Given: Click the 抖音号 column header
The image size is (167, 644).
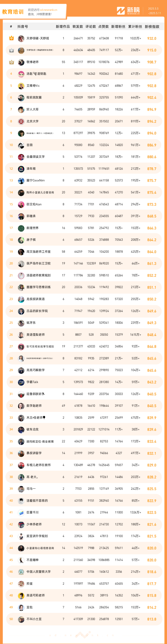Looking at the screenshot, I should (x=23, y=26).
